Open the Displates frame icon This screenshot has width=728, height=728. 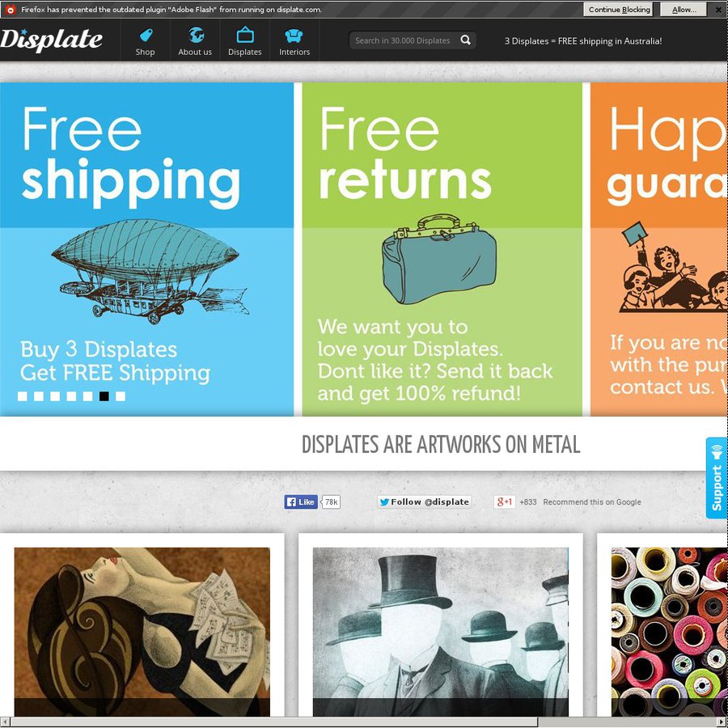click(244, 35)
